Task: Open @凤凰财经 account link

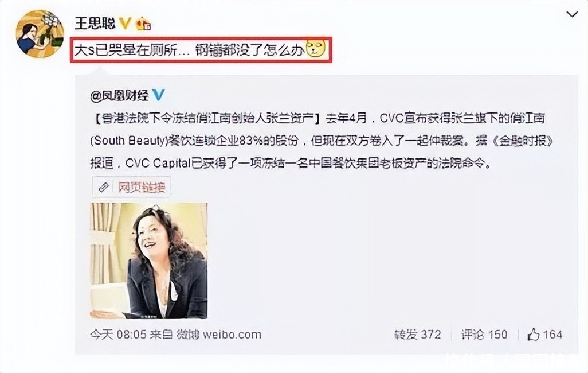Action: tap(120, 96)
